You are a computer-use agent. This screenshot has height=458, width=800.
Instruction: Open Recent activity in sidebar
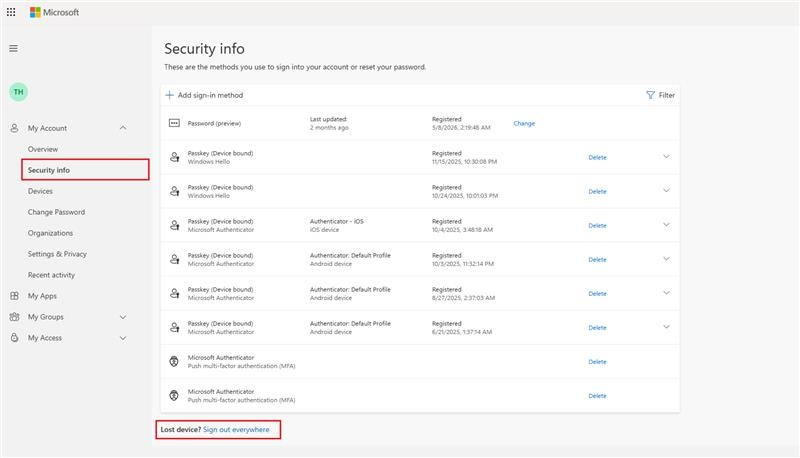[x=51, y=275]
